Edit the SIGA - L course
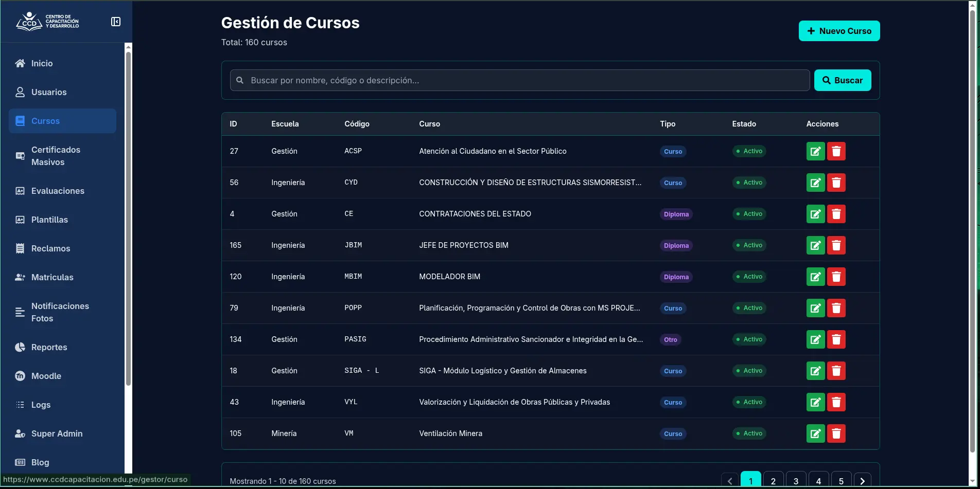The image size is (980, 489). [x=815, y=371]
